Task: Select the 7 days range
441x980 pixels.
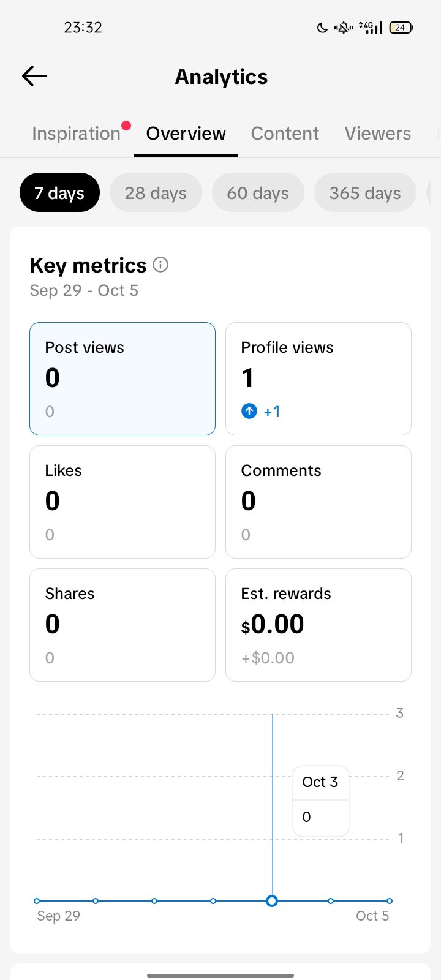Action: [59, 193]
